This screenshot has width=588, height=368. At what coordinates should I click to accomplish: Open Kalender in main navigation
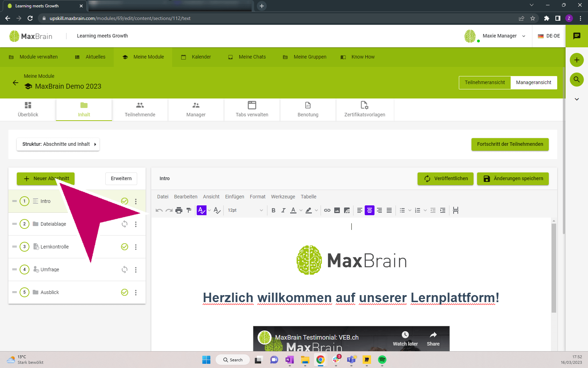pos(196,57)
